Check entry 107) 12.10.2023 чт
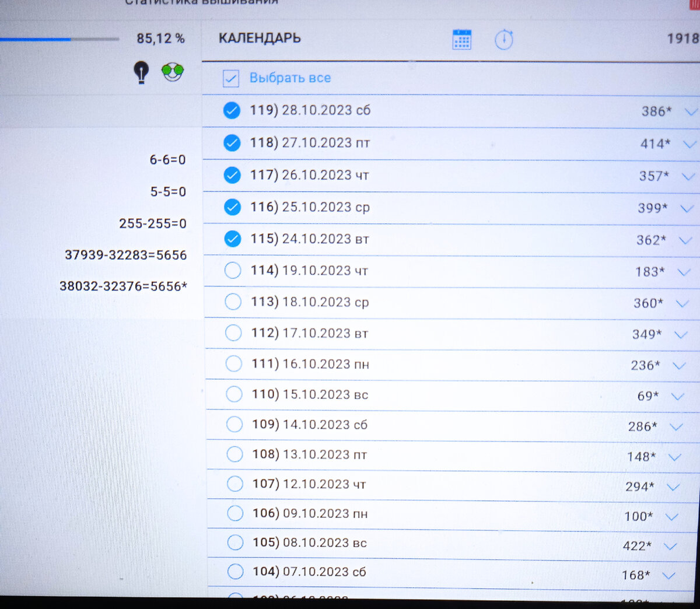This screenshot has height=609, width=700. [235, 484]
